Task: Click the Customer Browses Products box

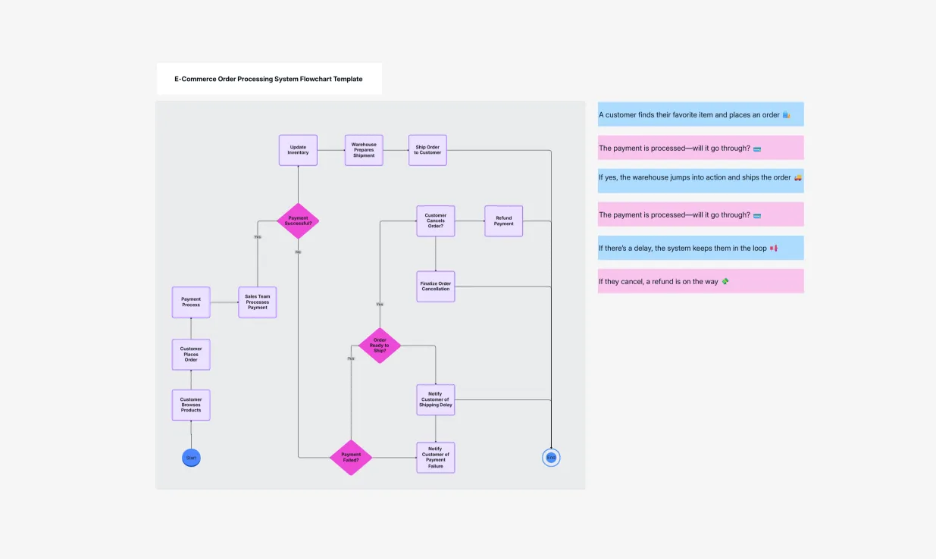Action: pyautogui.click(x=191, y=405)
